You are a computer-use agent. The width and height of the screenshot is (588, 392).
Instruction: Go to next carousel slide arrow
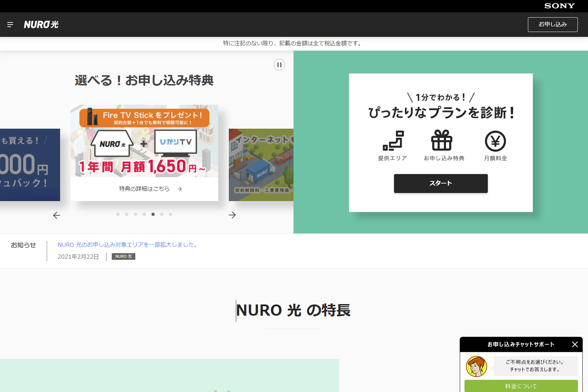coord(232,215)
